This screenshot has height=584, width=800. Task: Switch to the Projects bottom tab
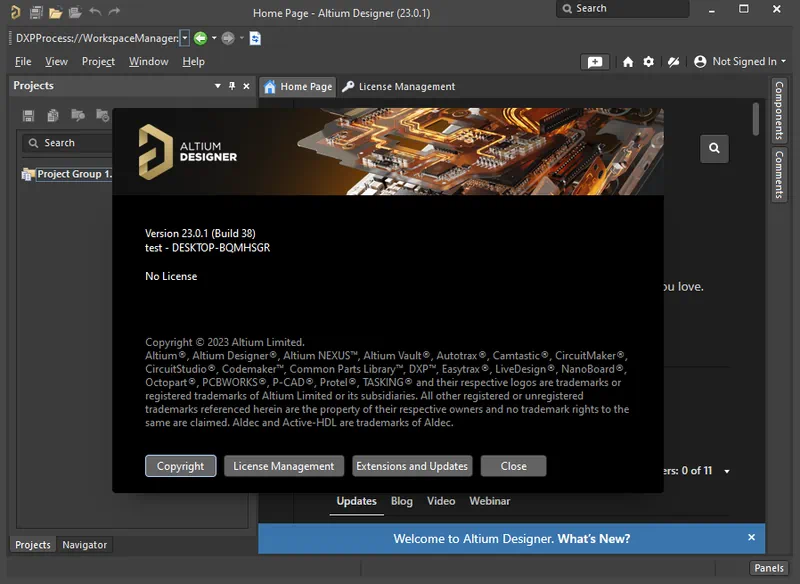(33, 545)
